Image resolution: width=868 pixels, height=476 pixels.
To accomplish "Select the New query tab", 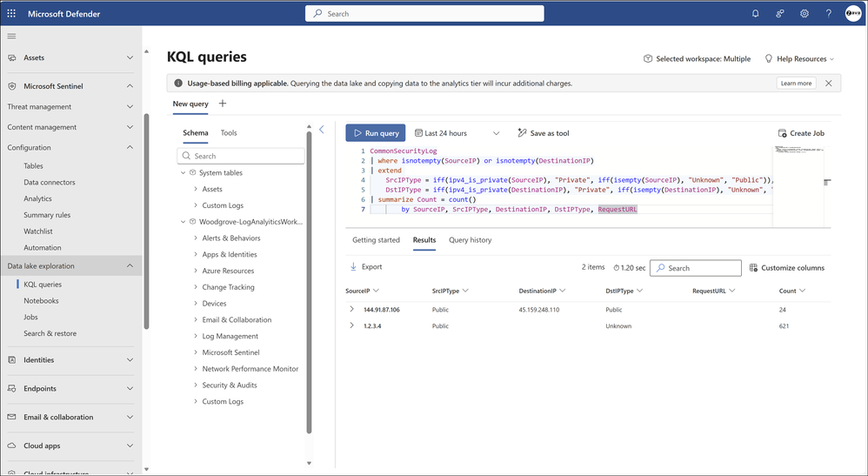I will coord(190,104).
